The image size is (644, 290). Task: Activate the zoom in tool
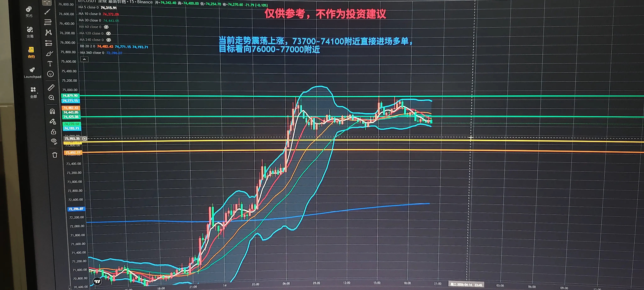pyautogui.click(x=52, y=98)
